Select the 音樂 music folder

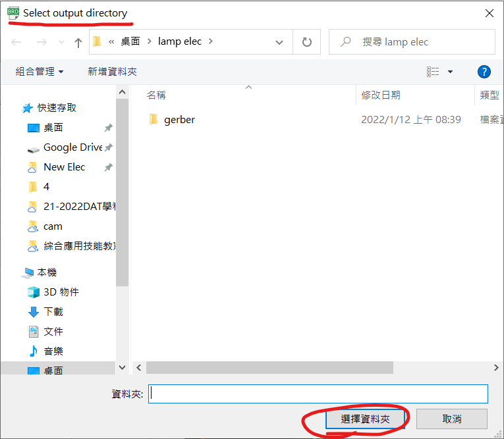coord(53,351)
